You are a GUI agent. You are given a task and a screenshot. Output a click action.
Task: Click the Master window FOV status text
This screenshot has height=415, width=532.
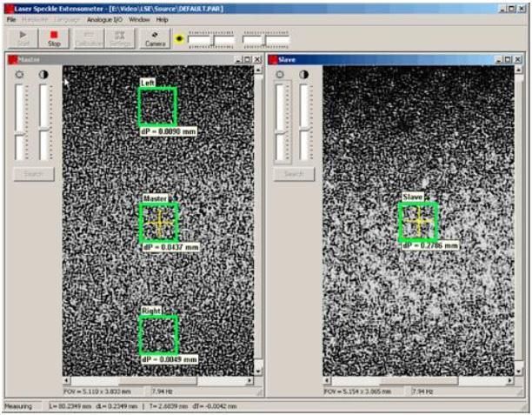tap(97, 392)
